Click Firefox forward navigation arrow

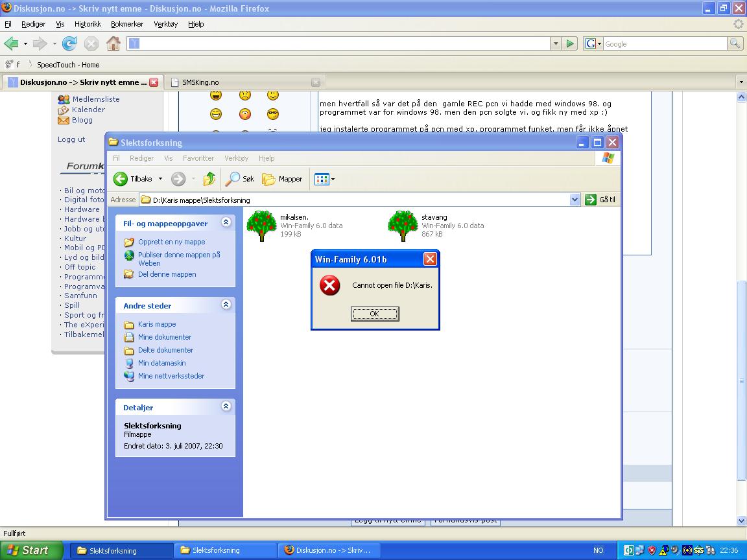[x=40, y=44]
